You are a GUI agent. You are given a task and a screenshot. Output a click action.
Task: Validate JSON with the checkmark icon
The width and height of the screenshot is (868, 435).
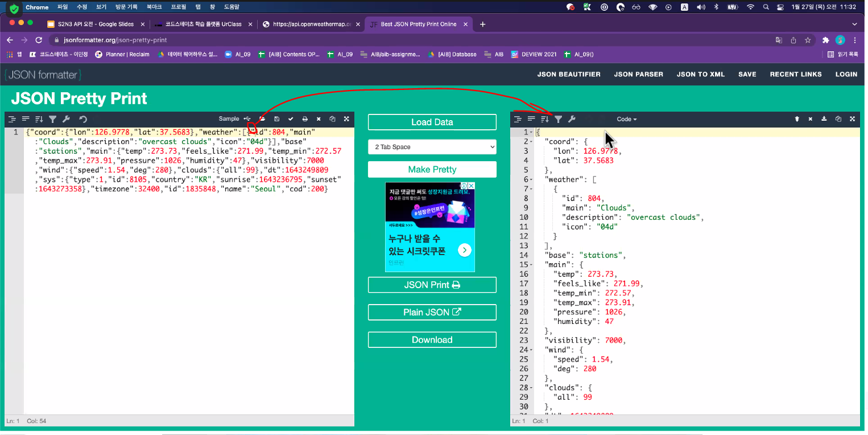click(x=291, y=119)
